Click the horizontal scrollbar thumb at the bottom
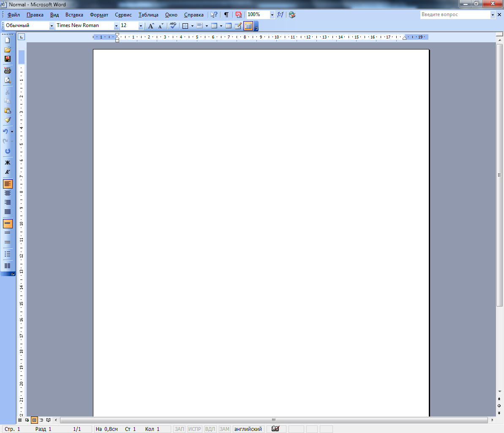Viewport: 504px width, 433px height. pyautogui.click(x=273, y=420)
